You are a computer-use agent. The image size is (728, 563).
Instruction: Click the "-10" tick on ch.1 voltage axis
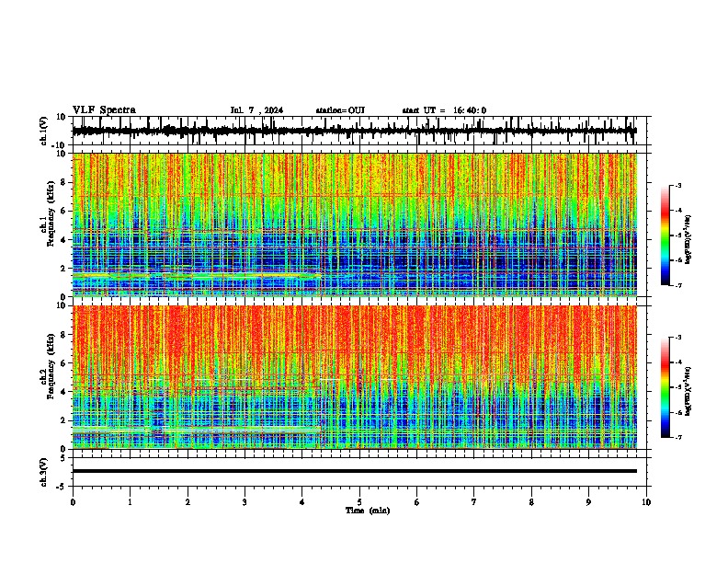[60, 145]
